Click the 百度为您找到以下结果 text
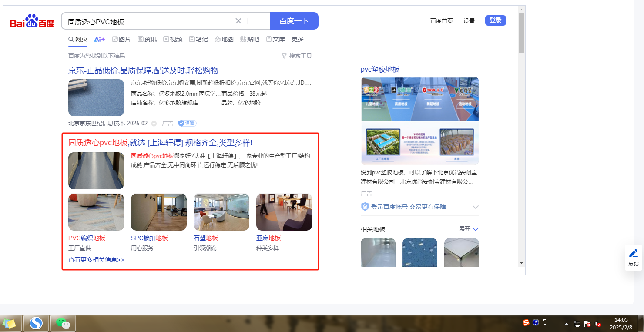This screenshot has height=332, width=644. pyautogui.click(x=97, y=56)
